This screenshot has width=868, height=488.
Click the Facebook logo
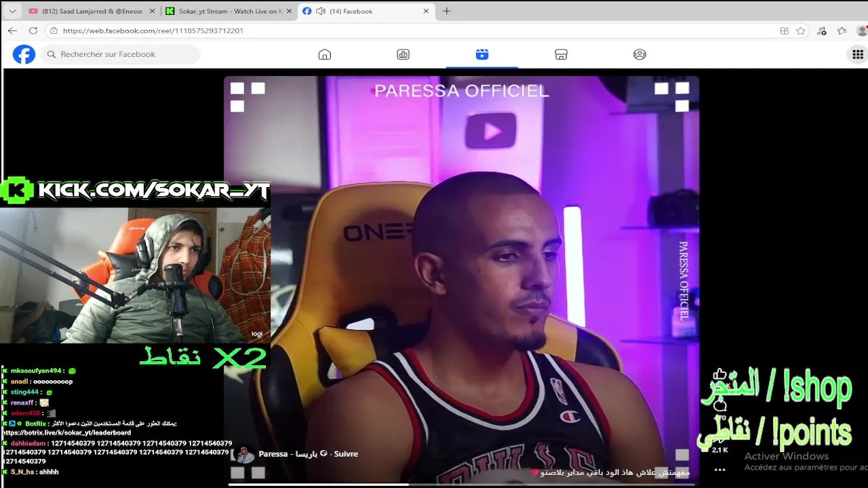point(24,54)
